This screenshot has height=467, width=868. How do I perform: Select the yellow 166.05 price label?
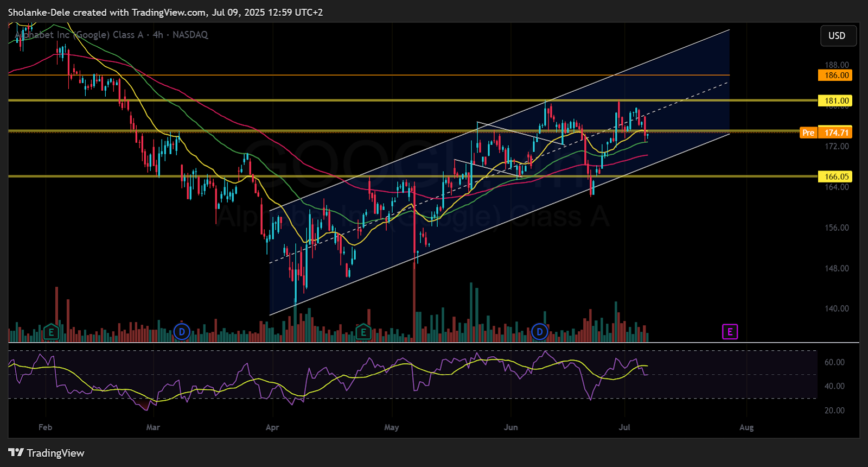coord(835,176)
